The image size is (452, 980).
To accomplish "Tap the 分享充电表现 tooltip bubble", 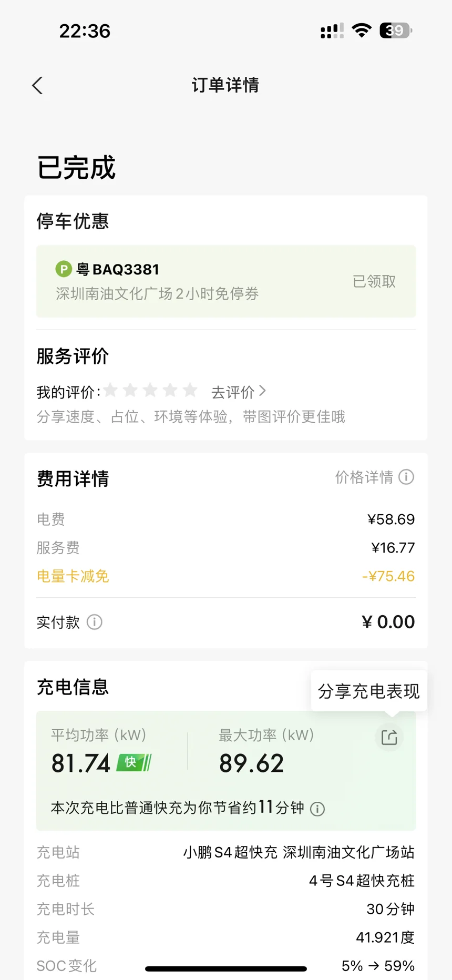I will (368, 691).
